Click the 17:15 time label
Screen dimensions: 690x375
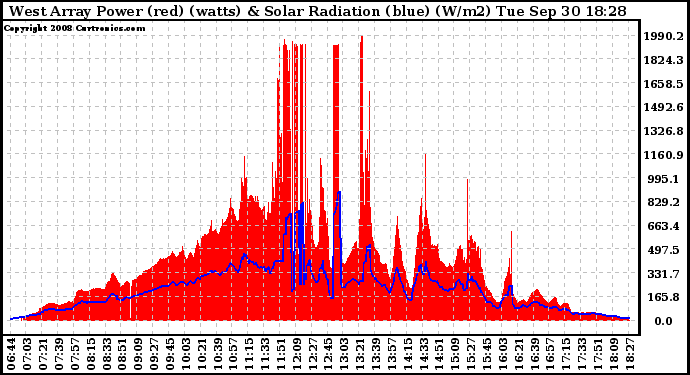(566, 354)
